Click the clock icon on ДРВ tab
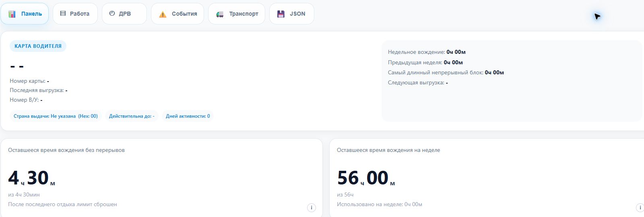Screen dimensions: 644x217 coord(112,13)
